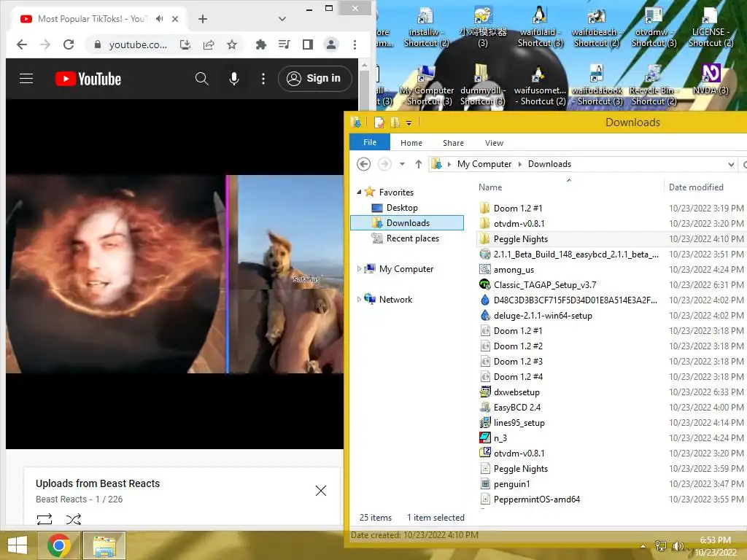Reload the YouTube page
The image size is (747, 560).
click(69, 44)
